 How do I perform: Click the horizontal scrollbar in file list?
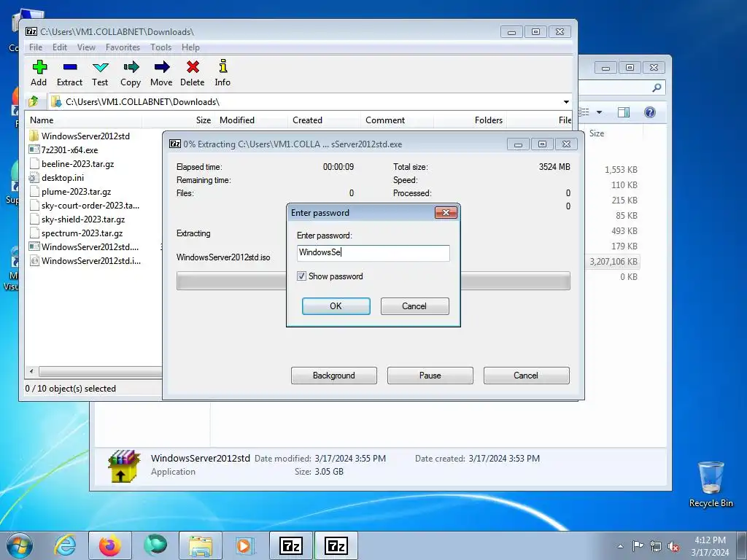click(x=100, y=371)
